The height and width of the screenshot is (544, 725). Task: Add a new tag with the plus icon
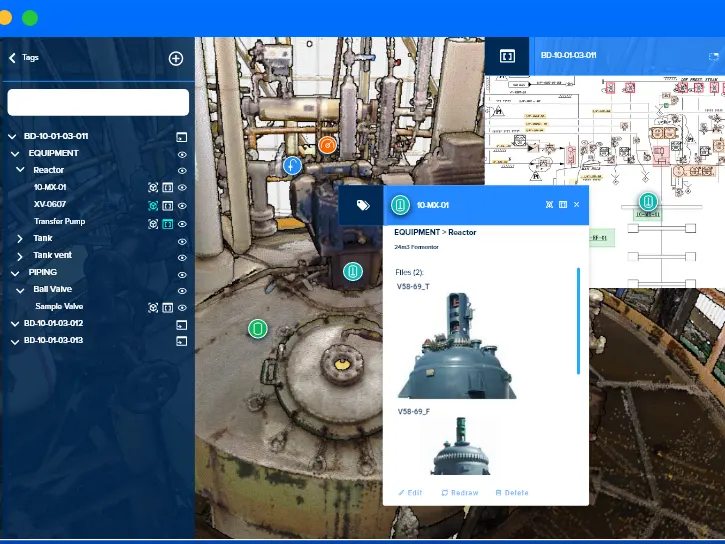point(176,59)
